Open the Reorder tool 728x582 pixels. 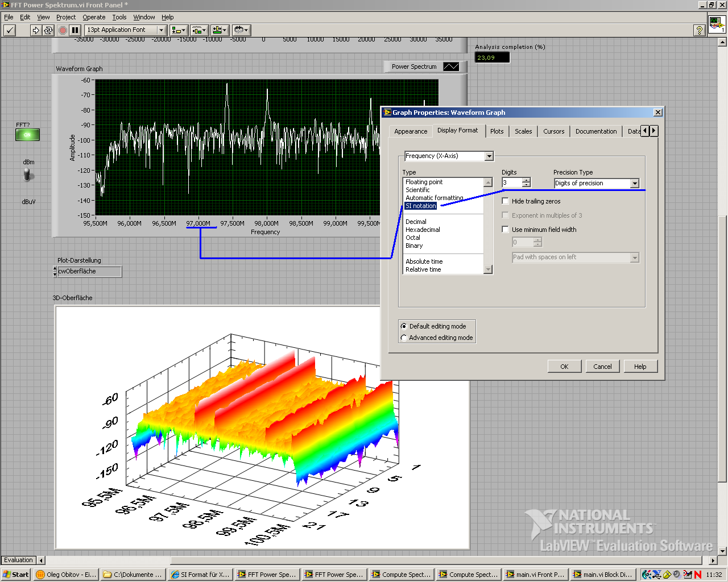click(241, 30)
